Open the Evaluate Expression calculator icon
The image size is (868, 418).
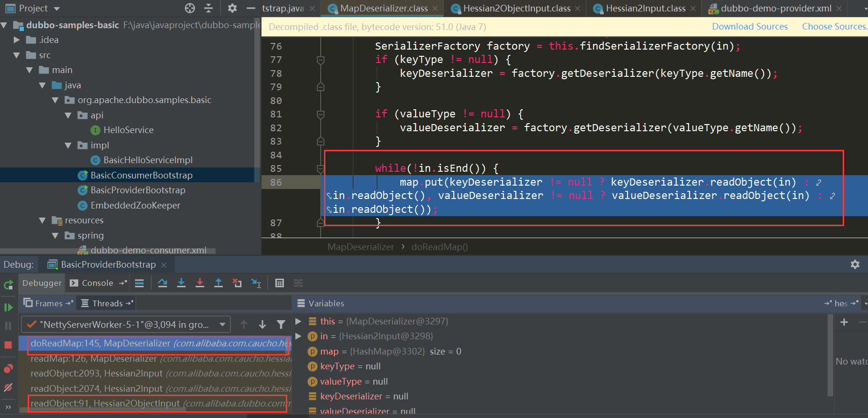280,283
